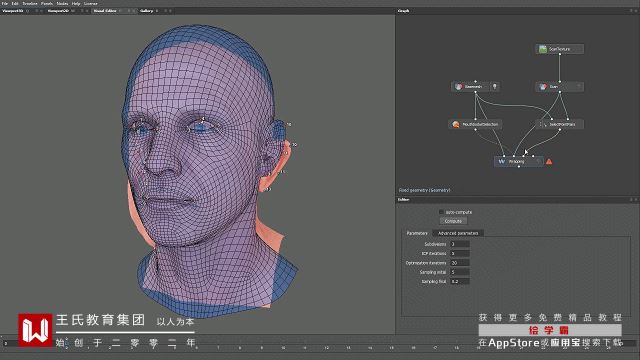Switch to the Visual Editor tab
Viewport: 640px width, 360px height.
click(x=105, y=11)
